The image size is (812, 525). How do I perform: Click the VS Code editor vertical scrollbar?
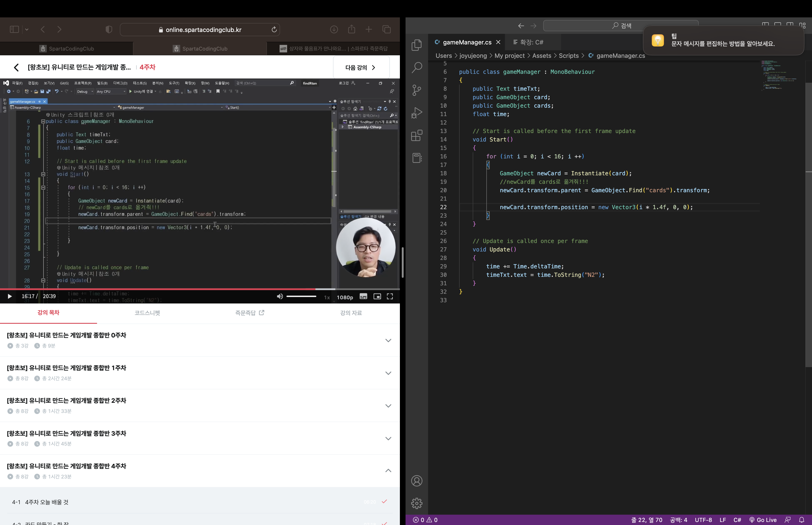pos(808,225)
